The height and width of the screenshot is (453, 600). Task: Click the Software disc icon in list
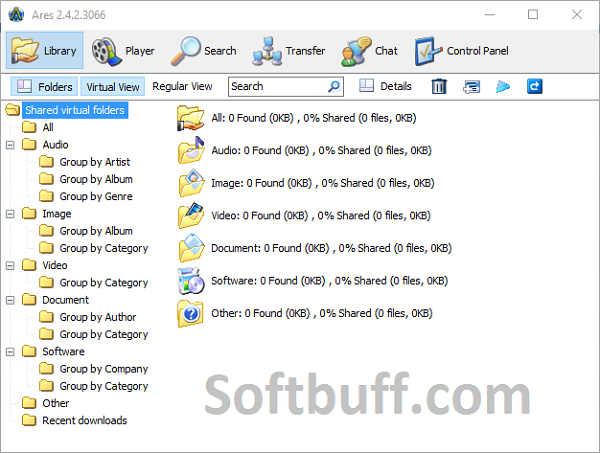coord(191,281)
